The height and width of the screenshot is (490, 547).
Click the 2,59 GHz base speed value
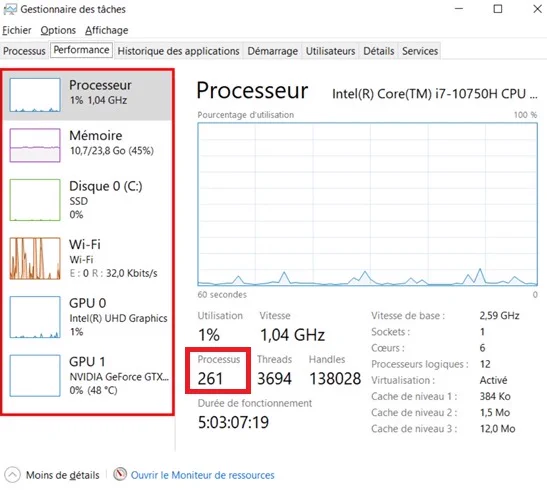(x=499, y=316)
